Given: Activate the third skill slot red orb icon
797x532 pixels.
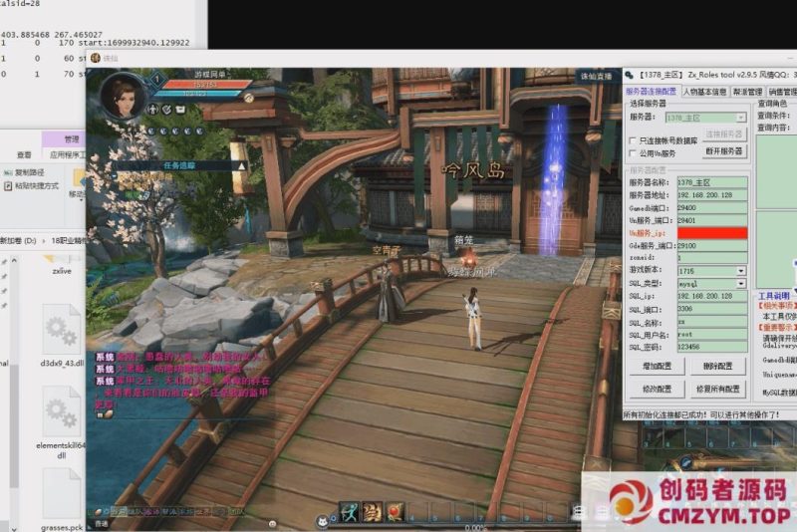Looking at the screenshot, I should (x=395, y=513).
